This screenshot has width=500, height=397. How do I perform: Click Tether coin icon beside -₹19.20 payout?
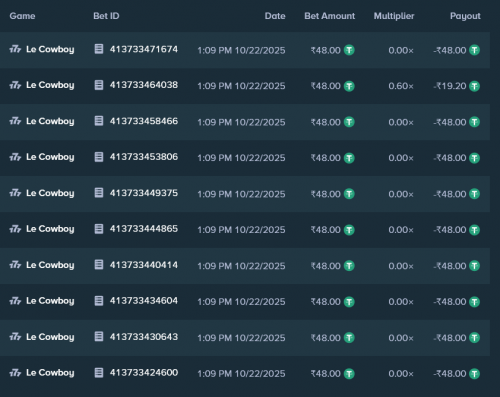(x=474, y=86)
